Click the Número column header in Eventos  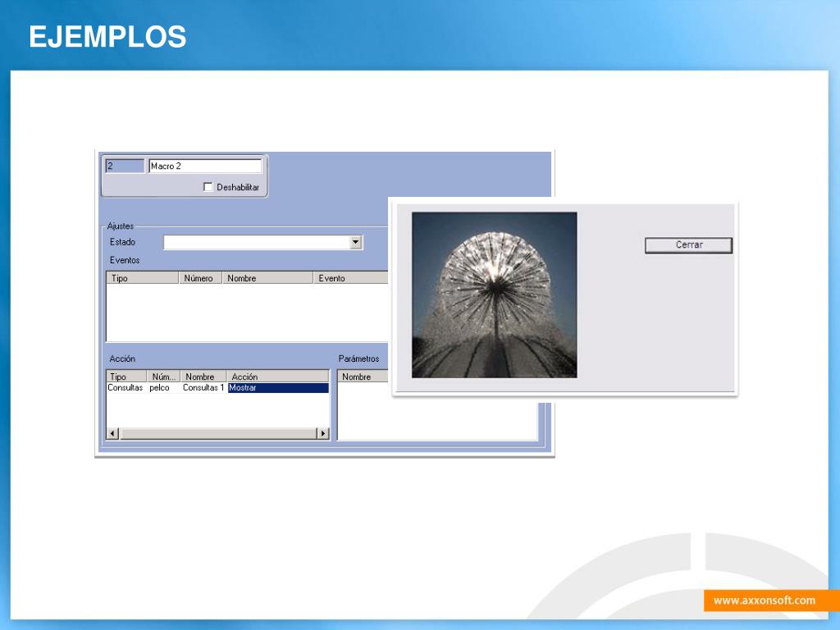pos(200,278)
